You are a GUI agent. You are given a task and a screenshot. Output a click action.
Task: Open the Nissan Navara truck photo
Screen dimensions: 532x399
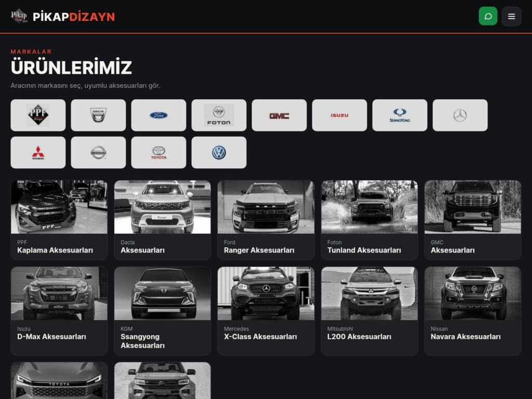(x=473, y=294)
